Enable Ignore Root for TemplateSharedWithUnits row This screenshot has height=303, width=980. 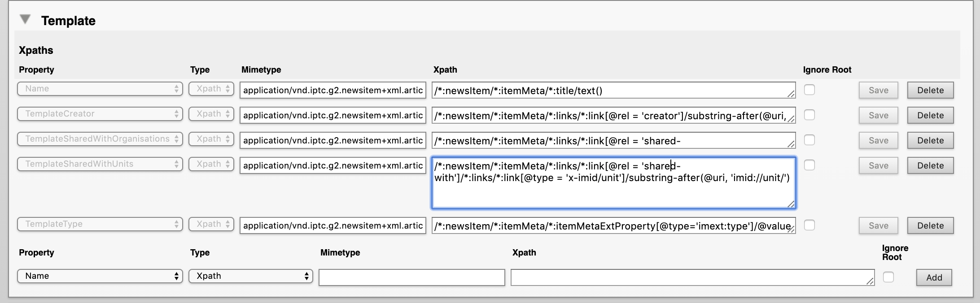[x=809, y=165]
